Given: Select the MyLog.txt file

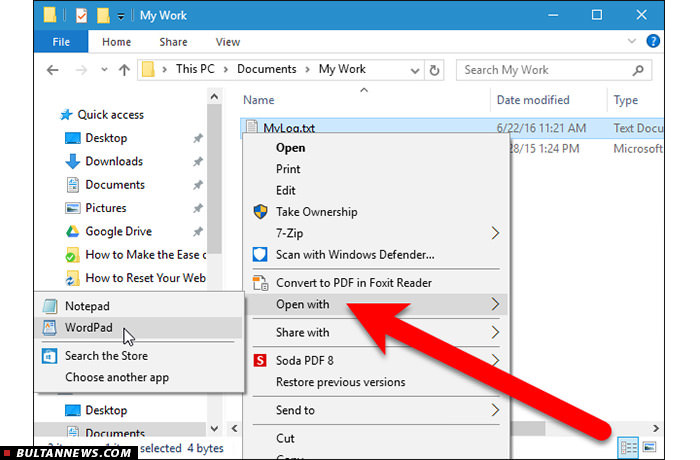Looking at the screenshot, I should click(289, 128).
